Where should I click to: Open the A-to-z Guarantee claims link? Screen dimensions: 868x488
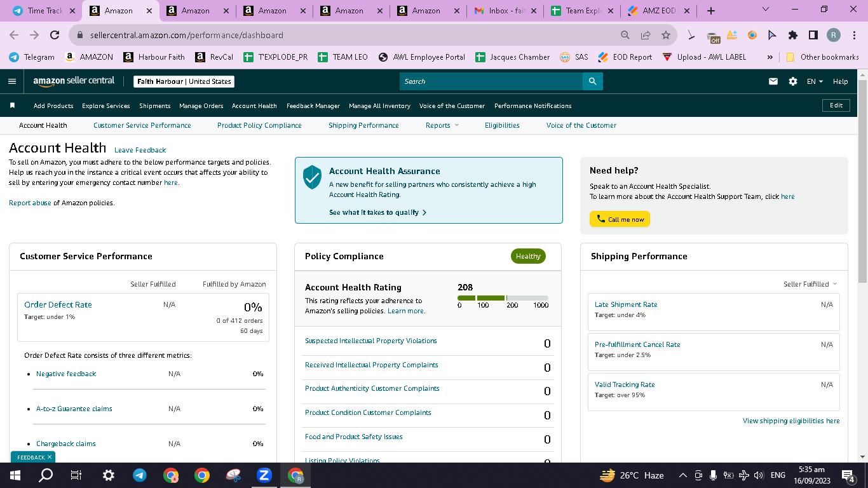point(74,409)
